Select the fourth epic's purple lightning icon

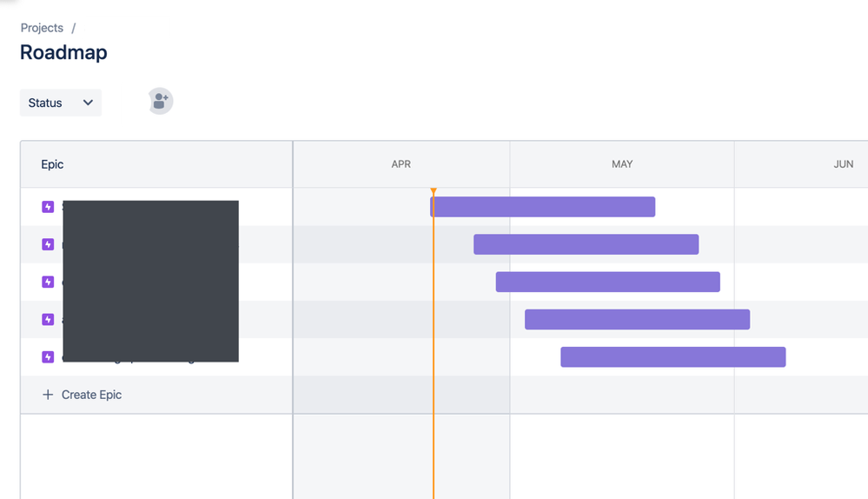(x=48, y=320)
